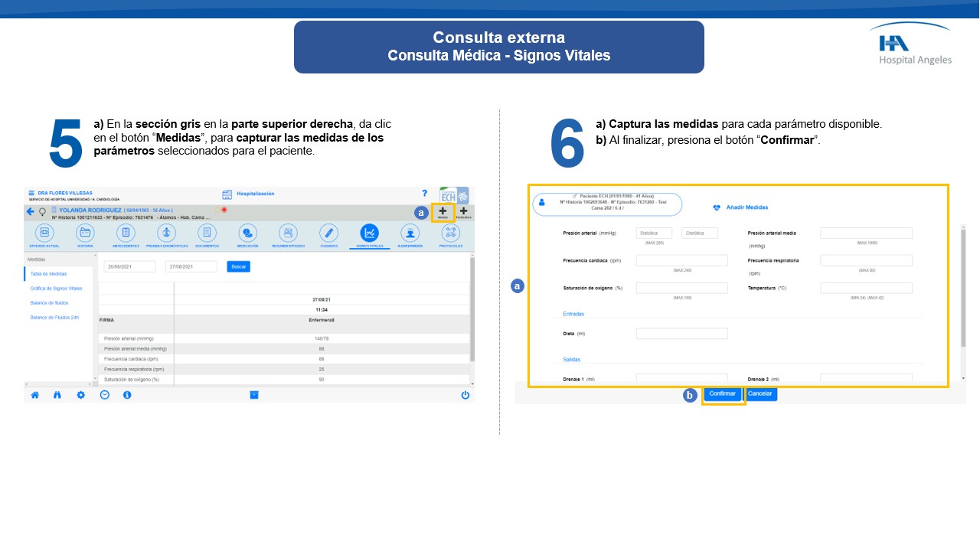Screen dimensions: 980x551
Task: Click the power logout icon
Action: [x=465, y=395]
